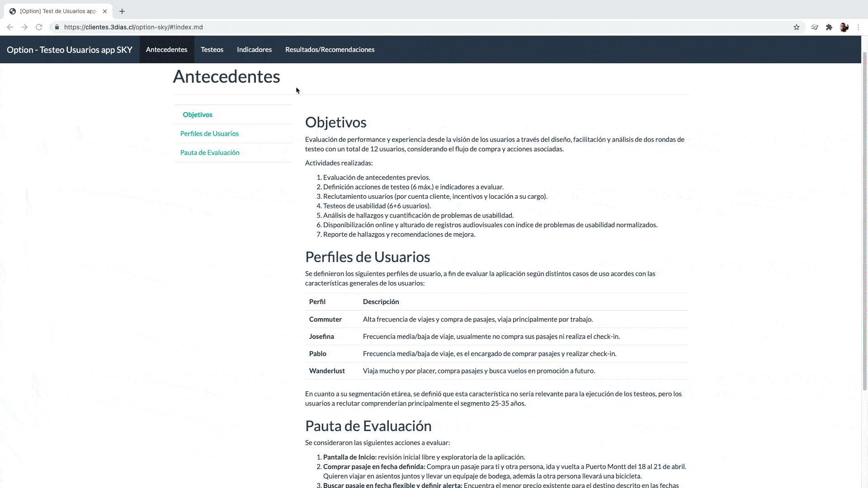The width and height of the screenshot is (868, 488).
Task: Open the Chrome profile avatar
Action: point(844,27)
